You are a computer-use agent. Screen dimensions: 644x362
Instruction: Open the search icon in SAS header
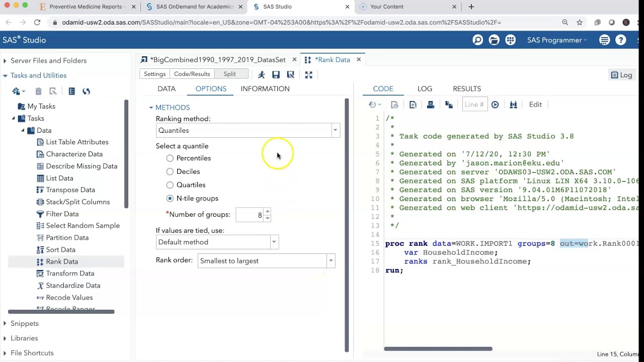point(477,40)
